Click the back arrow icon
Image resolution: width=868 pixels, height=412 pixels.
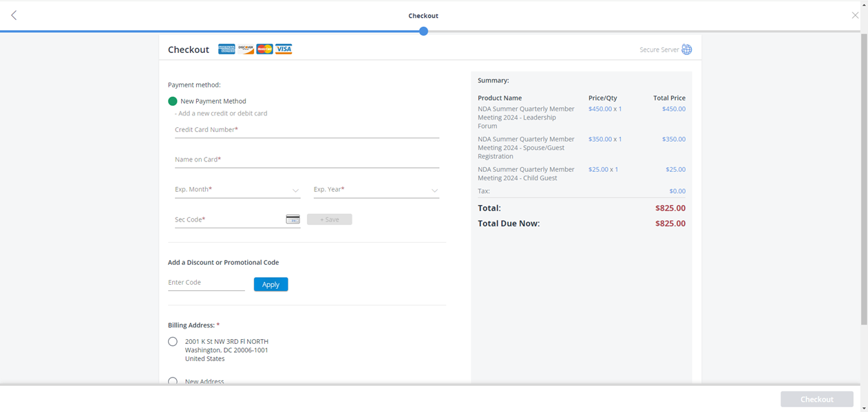tap(14, 15)
